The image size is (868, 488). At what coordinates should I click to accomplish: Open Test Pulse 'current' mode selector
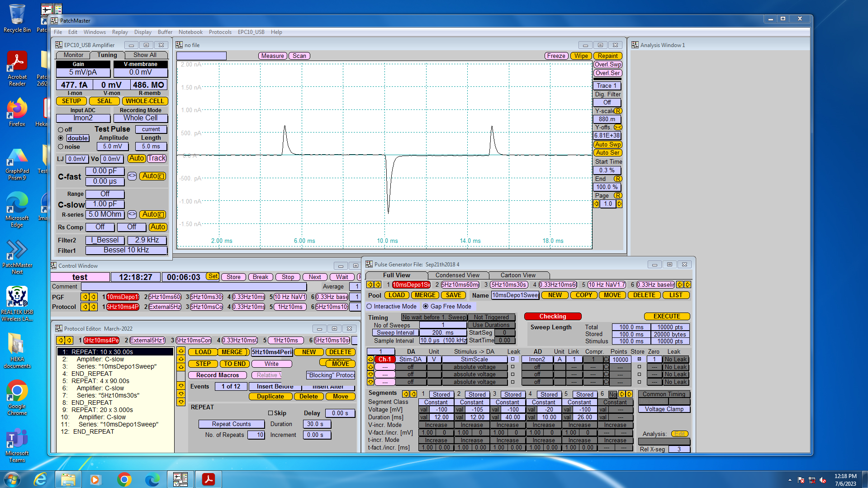pos(151,129)
